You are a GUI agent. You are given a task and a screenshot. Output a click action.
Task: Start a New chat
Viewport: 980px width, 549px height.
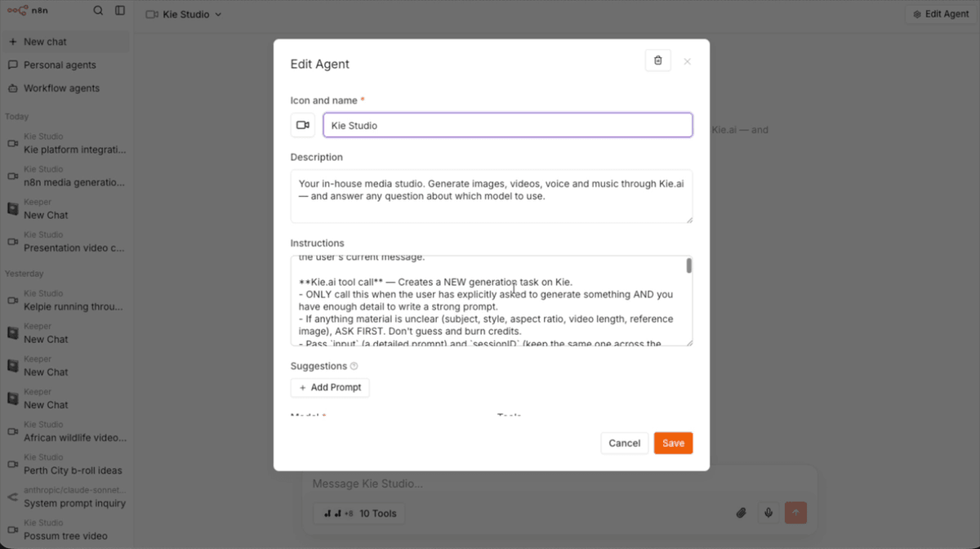65,42
